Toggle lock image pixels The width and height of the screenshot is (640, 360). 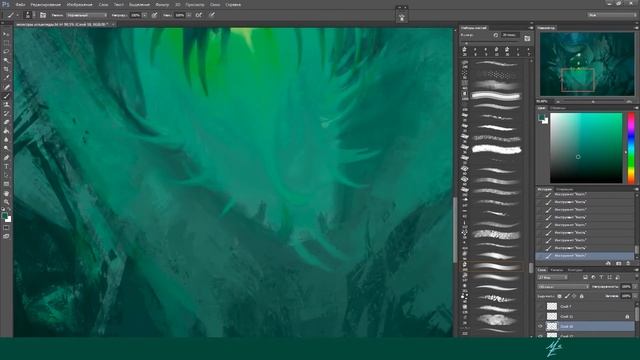tap(567, 296)
